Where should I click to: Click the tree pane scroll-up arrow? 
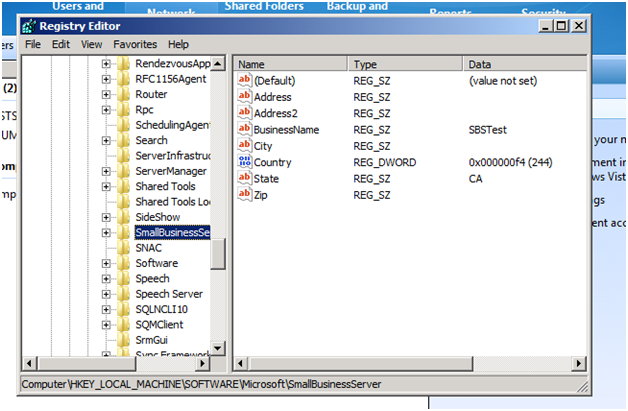217,64
